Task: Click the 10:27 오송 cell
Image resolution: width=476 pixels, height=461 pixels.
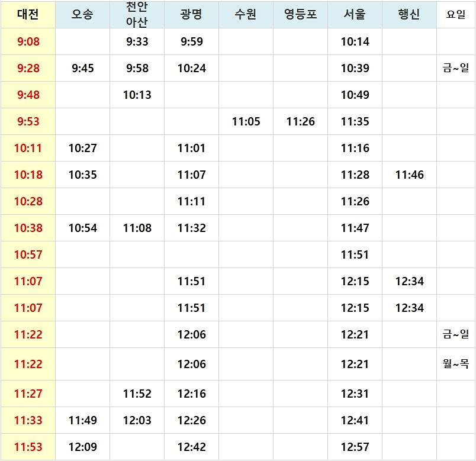Action: pyautogui.click(x=82, y=148)
